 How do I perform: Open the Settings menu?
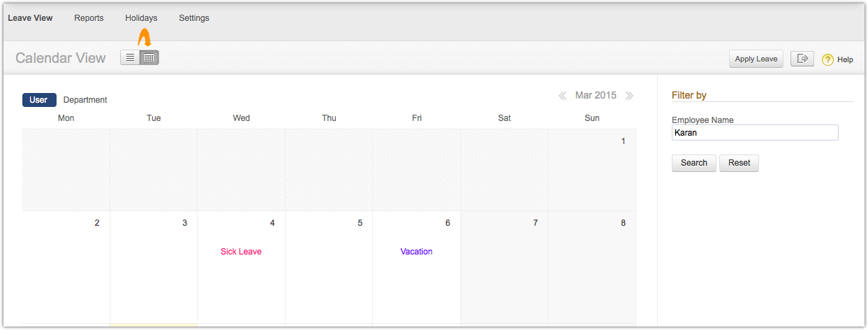(x=194, y=18)
